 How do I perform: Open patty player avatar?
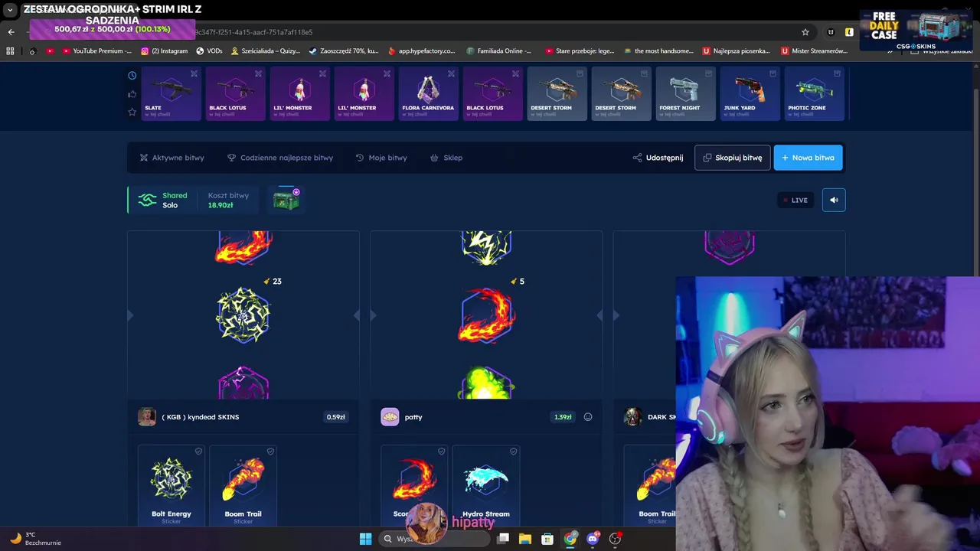[390, 417]
